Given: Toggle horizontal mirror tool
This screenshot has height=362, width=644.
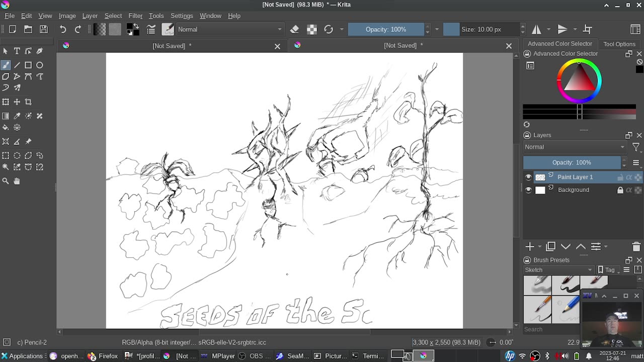Looking at the screenshot, I should click(537, 29).
